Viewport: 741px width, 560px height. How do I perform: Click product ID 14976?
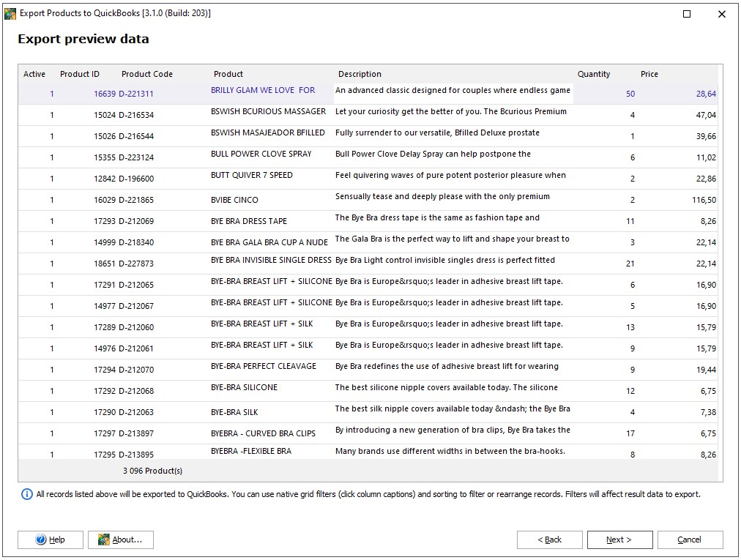point(105,348)
